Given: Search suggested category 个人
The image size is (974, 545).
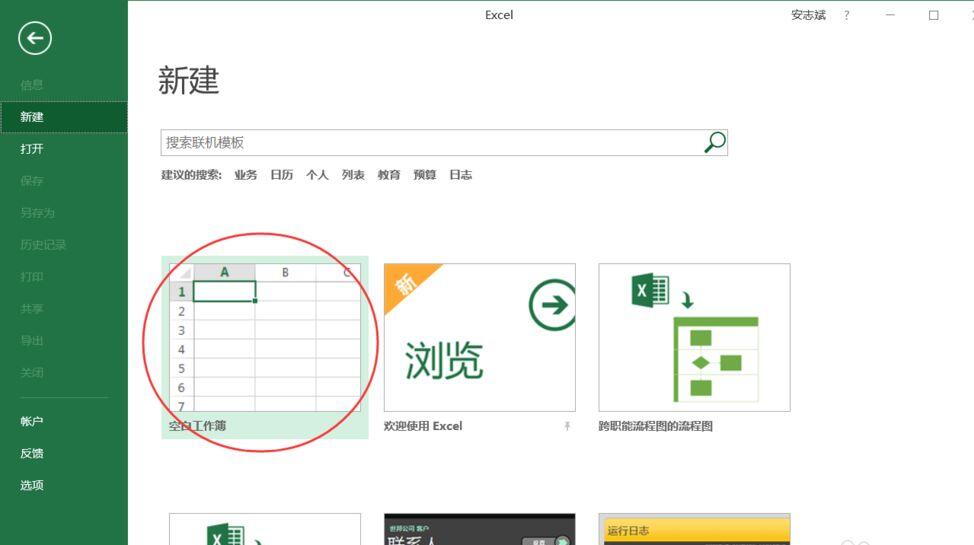Looking at the screenshot, I should tap(317, 175).
